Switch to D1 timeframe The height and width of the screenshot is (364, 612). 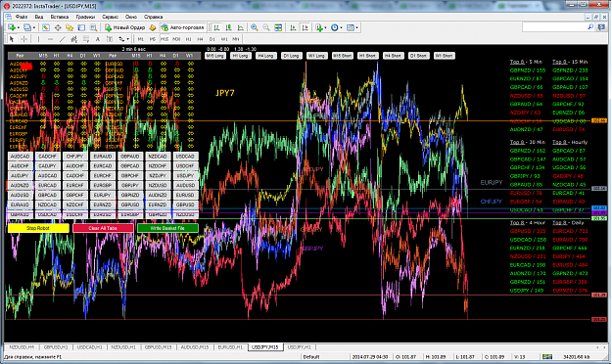tap(212, 39)
